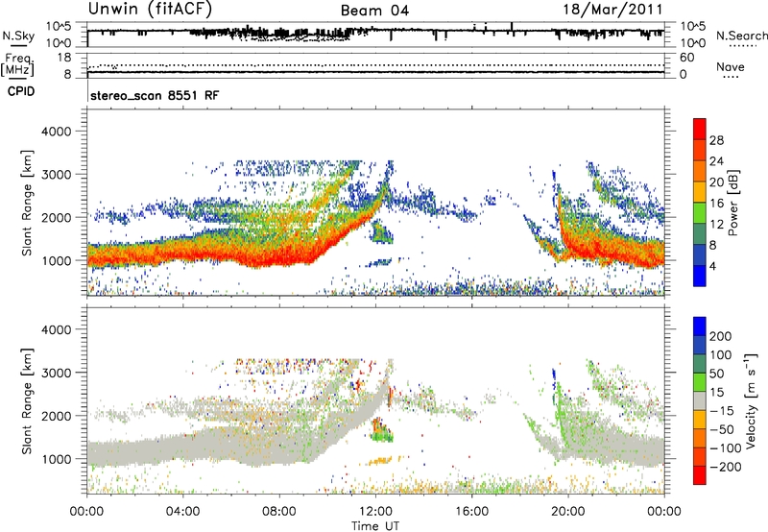Click the 'stereo_scan 8551 RF' text
The height and width of the screenshot is (532, 768).
tap(155, 95)
